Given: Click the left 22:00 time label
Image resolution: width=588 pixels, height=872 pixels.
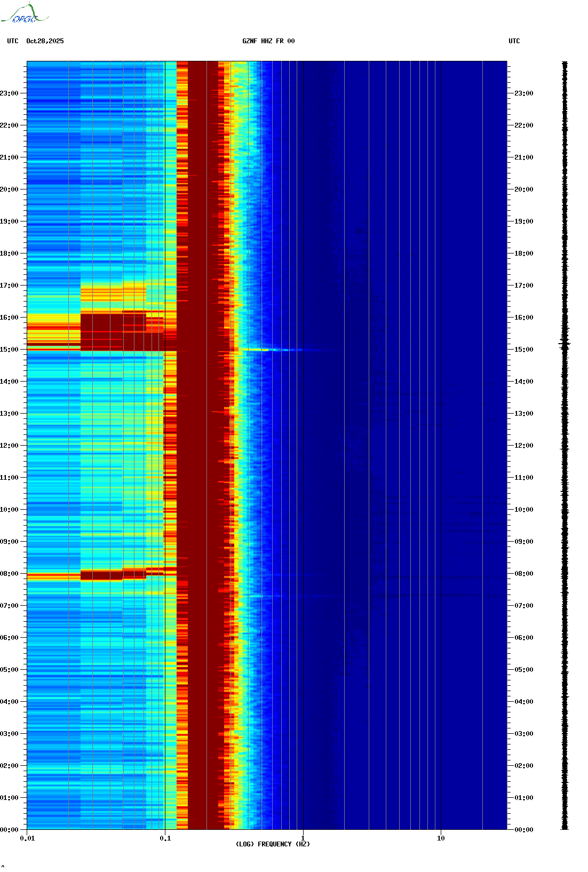Looking at the screenshot, I should click(x=9, y=125).
